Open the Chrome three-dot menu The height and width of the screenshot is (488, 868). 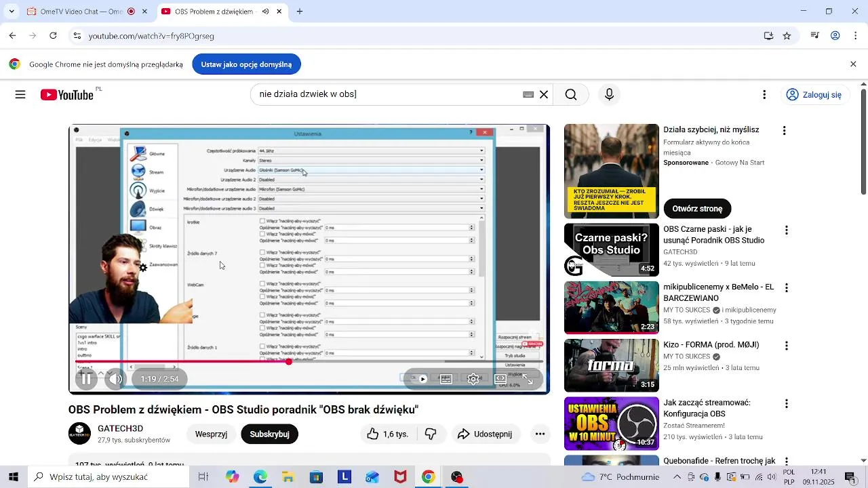(x=855, y=36)
